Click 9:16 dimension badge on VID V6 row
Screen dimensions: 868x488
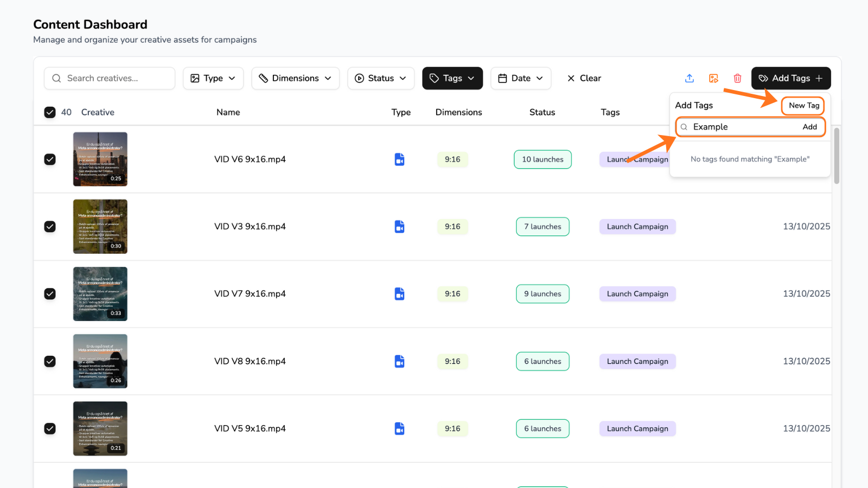coord(452,159)
